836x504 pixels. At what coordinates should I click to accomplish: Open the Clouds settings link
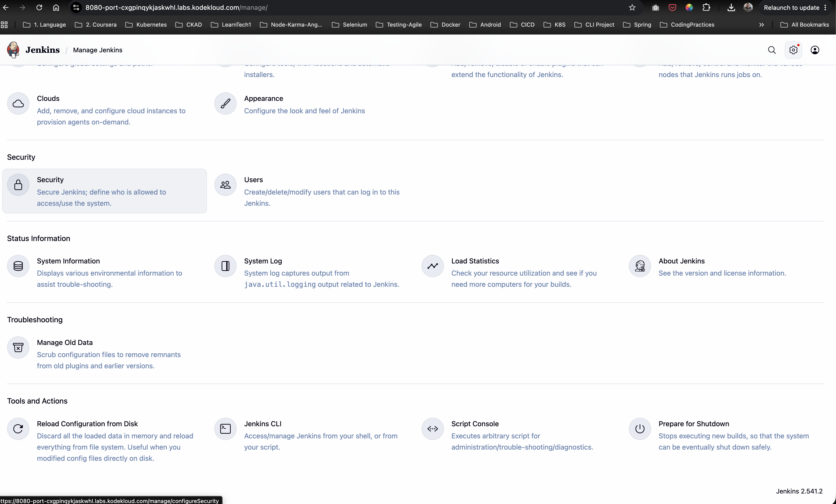(48, 98)
